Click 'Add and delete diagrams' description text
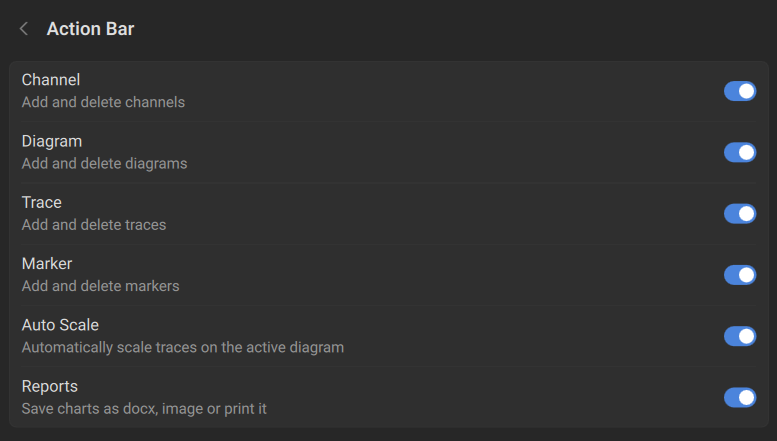Image resolution: width=777 pixels, height=441 pixels. click(x=104, y=163)
